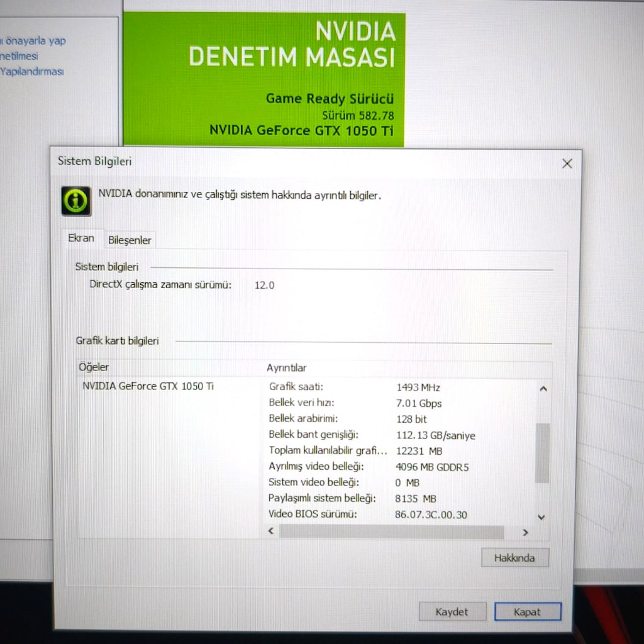Click the 128 bit value
The image size is (644, 644).
411,419
